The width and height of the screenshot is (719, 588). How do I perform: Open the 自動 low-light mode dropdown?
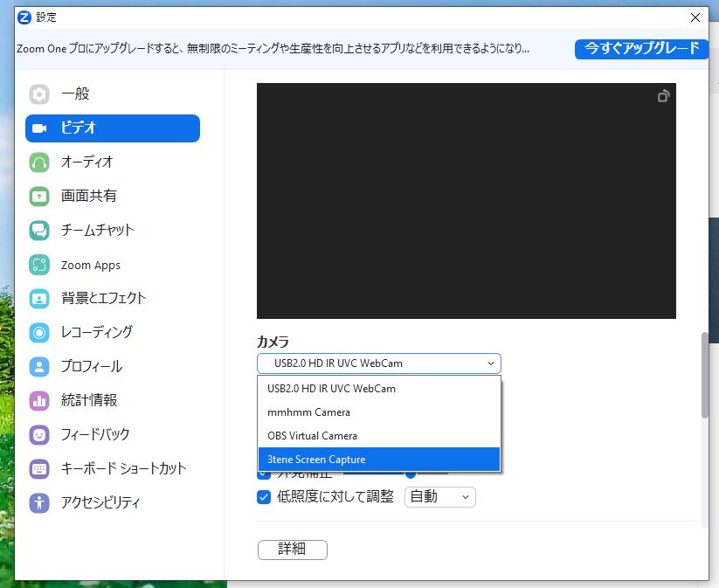[439, 497]
